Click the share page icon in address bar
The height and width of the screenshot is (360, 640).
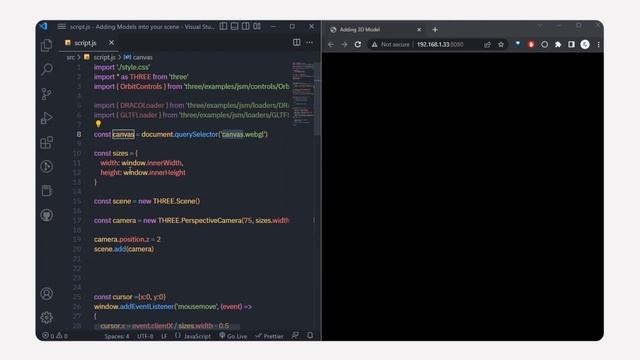pos(487,44)
